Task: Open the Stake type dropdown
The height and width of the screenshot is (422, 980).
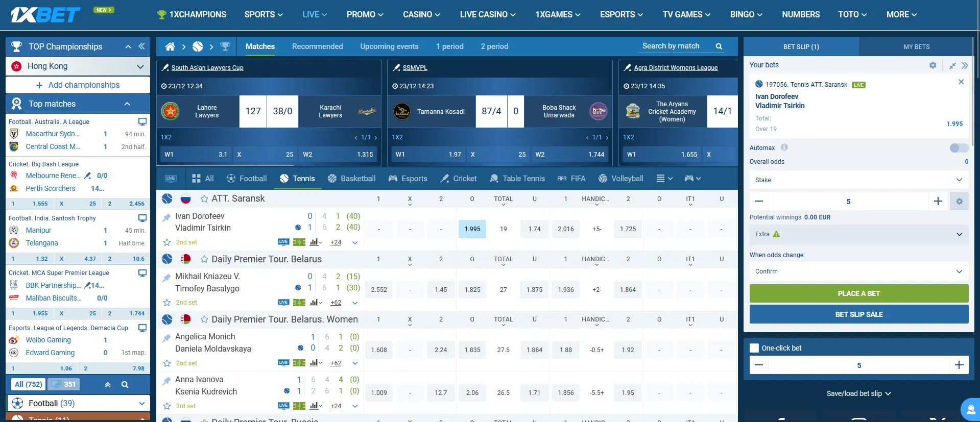Action: [858, 180]
